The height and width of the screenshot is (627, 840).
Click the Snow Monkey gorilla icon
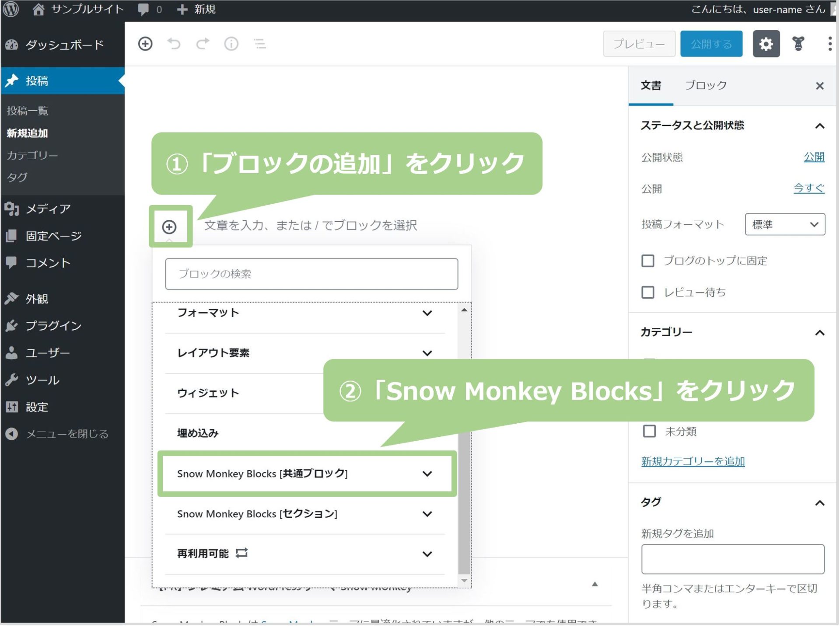coord(799,44)
